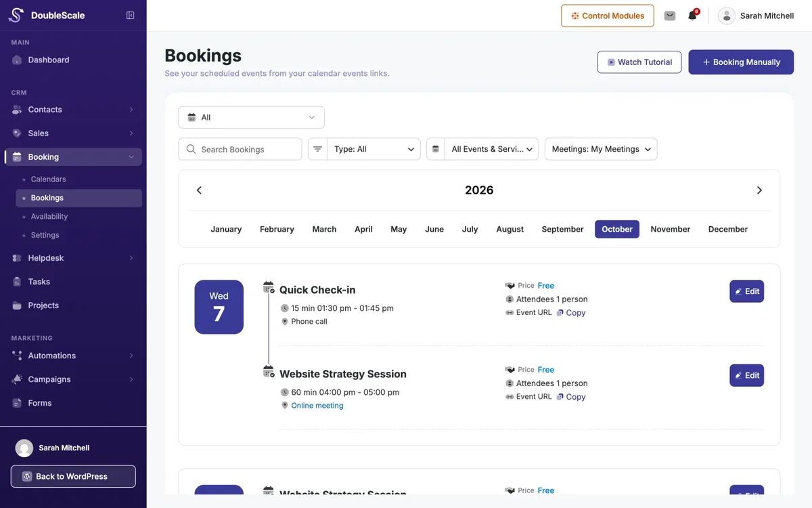
Task: Click the Helpdesk sidebar icon
Action: pos(17,258)
